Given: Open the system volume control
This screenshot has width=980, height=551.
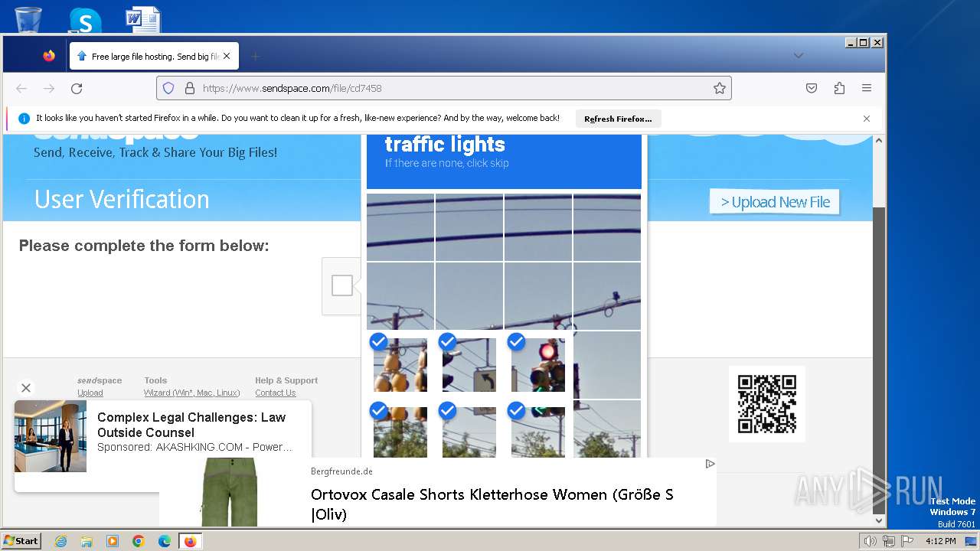Looking at the screenshot, I should (871, 541).
